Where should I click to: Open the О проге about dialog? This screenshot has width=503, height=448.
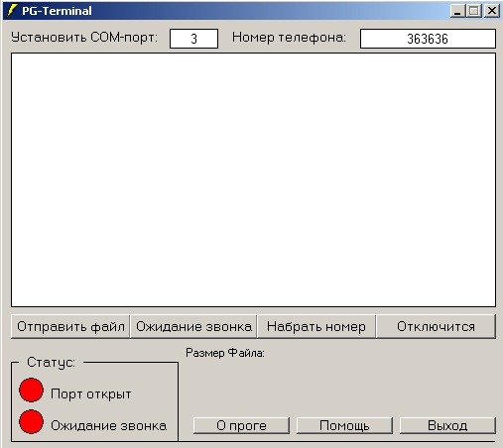241,425
